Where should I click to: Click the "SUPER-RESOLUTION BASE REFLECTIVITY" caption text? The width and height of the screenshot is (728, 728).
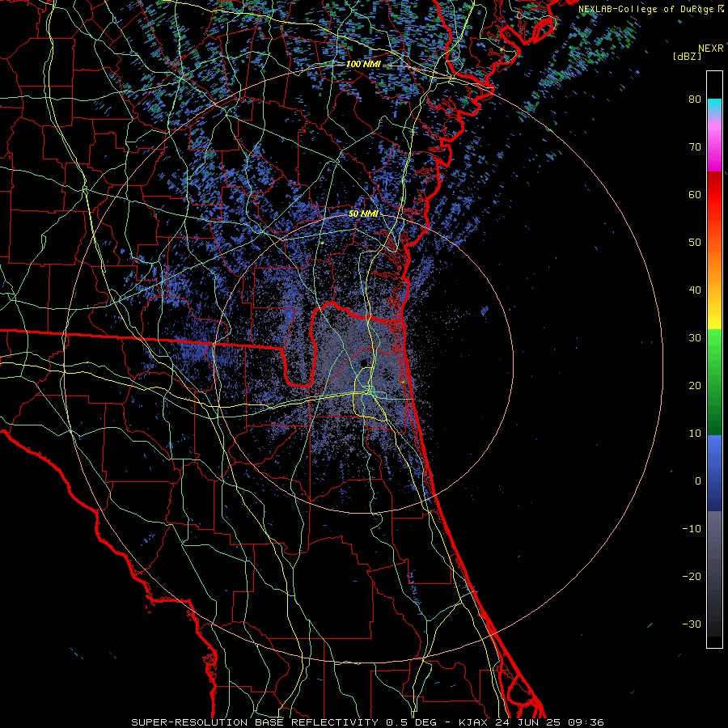click(255, 722)
